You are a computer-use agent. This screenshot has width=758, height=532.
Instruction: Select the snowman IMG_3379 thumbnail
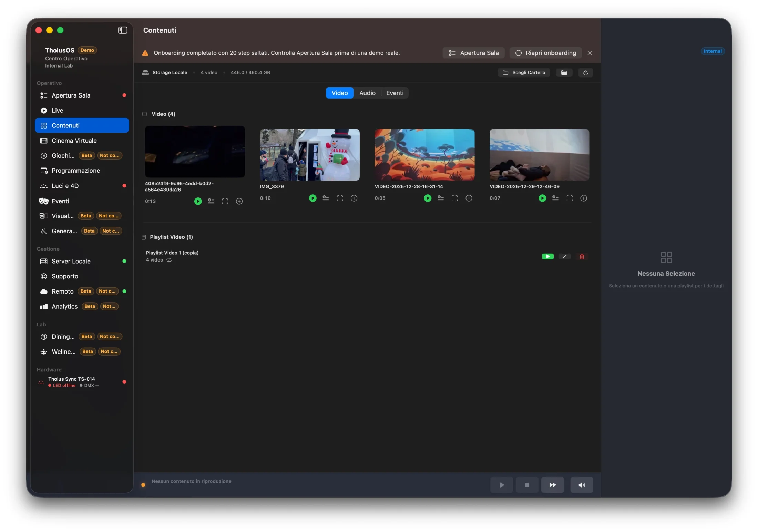pyautogui.click(x=309, y=155)
